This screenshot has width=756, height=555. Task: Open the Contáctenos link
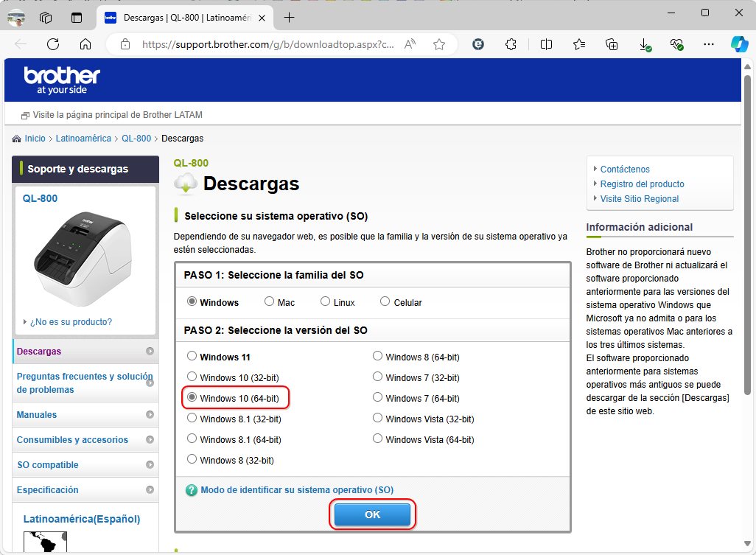pyautogui.click(x=625, y=169)
